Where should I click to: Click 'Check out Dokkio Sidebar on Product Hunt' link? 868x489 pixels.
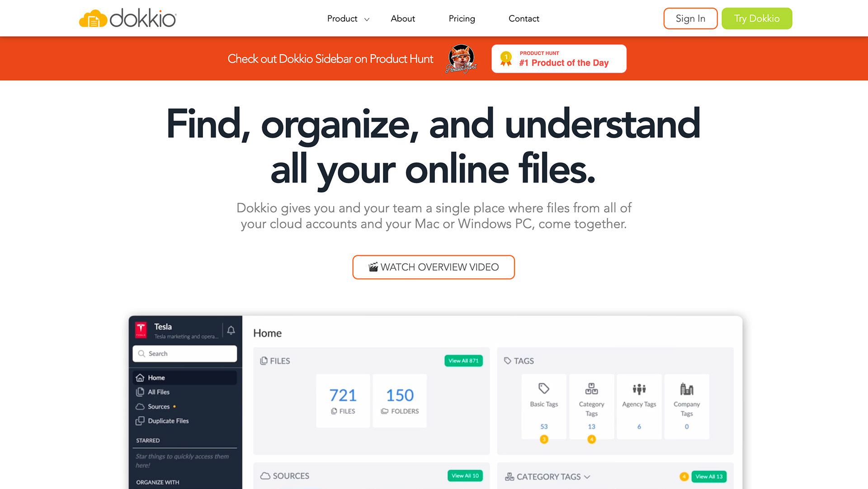point(330,59)
